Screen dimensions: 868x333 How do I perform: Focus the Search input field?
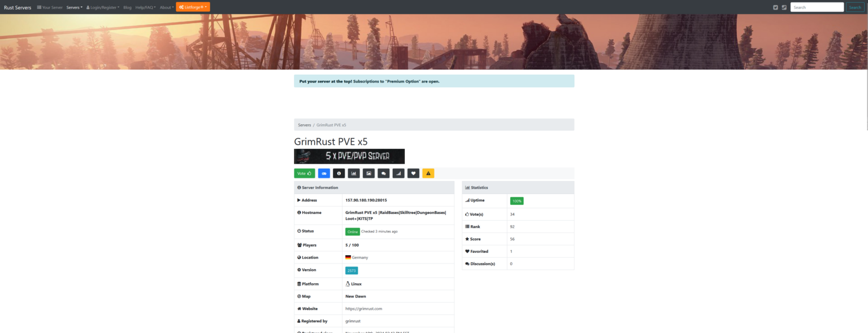tap(817, 7)
